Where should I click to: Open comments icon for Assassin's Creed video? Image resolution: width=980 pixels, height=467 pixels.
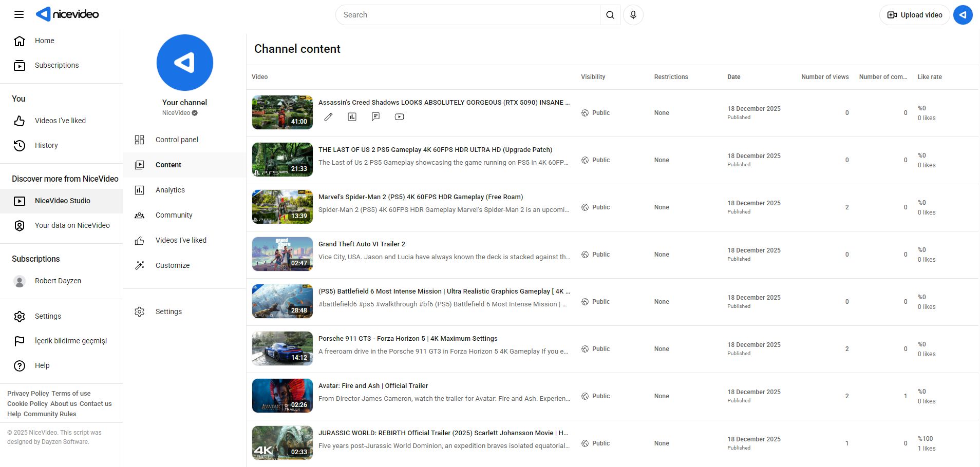pyautogui.click(x=375, y=116)
